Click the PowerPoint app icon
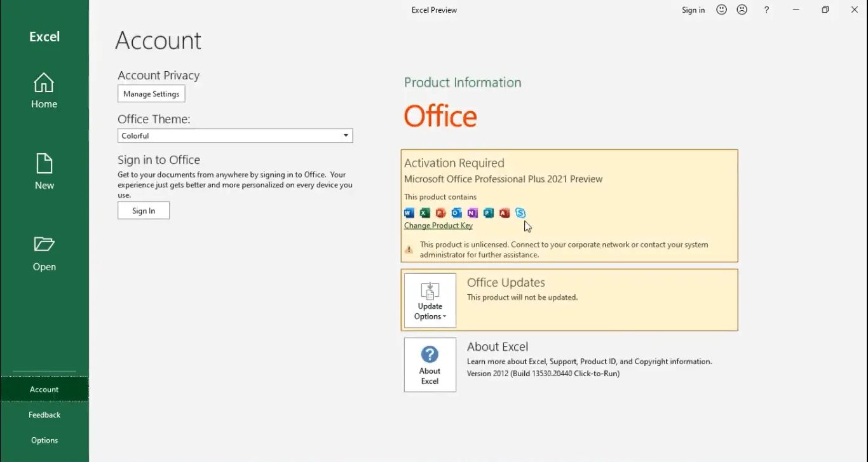This screenshot has width=868, height=462. coord(441,213)
